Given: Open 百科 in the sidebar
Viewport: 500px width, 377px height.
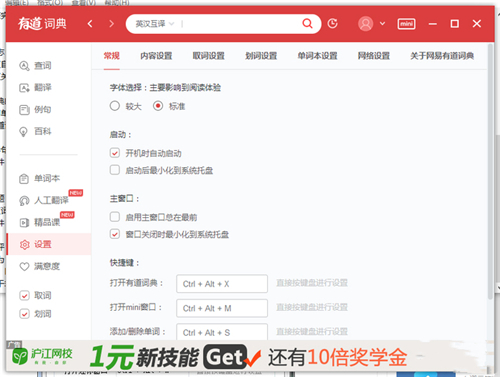Looking at the screenshot, I should [x=35, y=132].
